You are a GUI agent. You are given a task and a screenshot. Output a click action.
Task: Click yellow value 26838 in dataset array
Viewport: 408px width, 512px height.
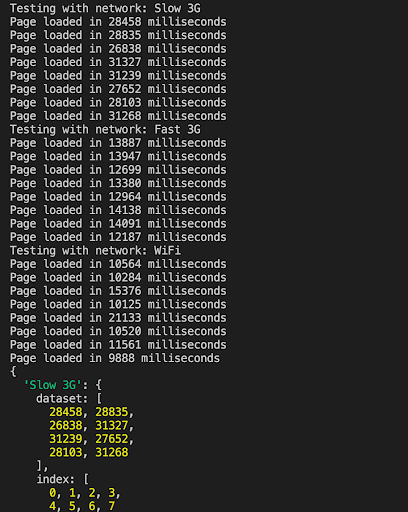click(66, 426)
